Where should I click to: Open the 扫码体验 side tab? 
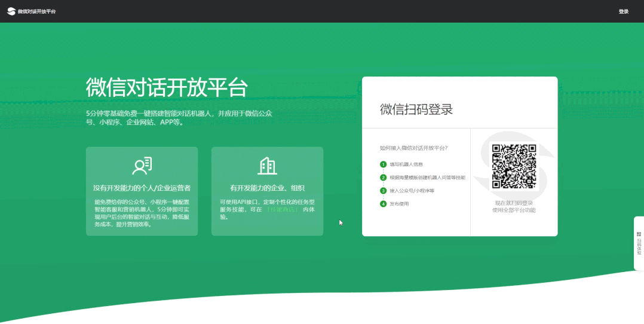pos(639,243)
